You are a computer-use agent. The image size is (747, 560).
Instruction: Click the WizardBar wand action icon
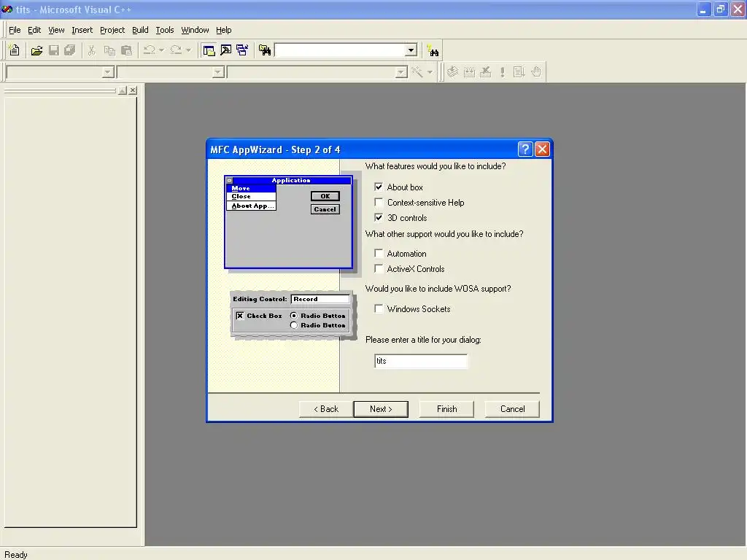417,72
